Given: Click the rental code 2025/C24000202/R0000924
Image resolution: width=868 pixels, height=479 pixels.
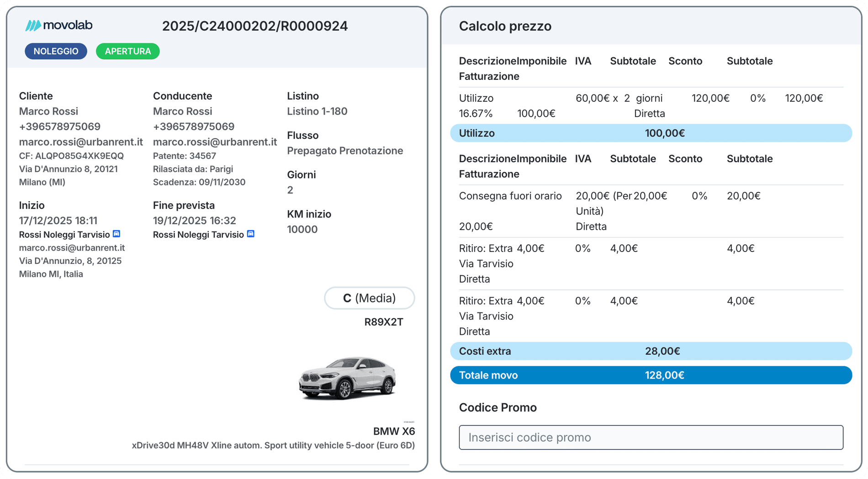Looking at the screenshot, I should 255,26.
